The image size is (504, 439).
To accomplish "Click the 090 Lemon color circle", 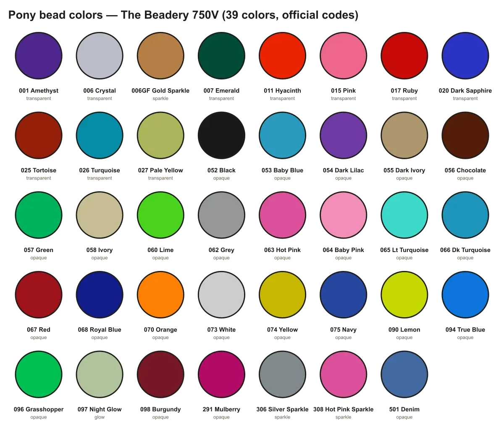I will pos(404,295).
